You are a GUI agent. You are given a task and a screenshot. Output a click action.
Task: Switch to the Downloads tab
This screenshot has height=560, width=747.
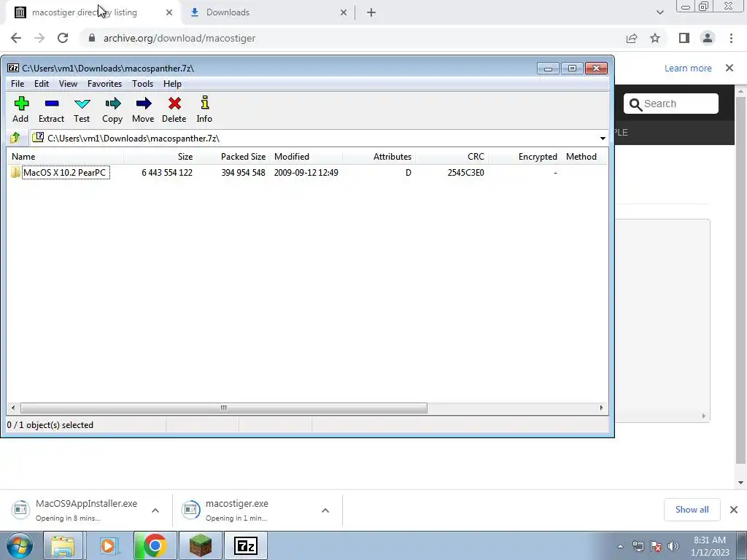pyautogui.click(x=267, y=12)
